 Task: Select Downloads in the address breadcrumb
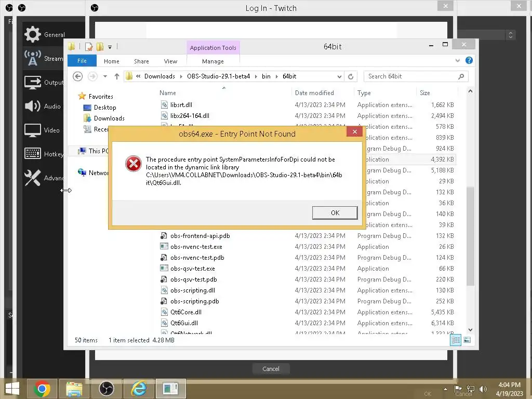(159, 76)
